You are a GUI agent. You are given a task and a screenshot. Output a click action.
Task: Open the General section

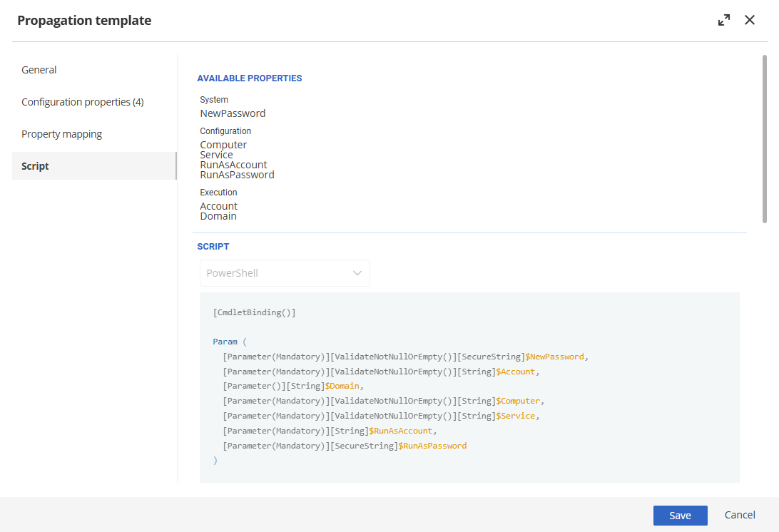coord(39,70)
